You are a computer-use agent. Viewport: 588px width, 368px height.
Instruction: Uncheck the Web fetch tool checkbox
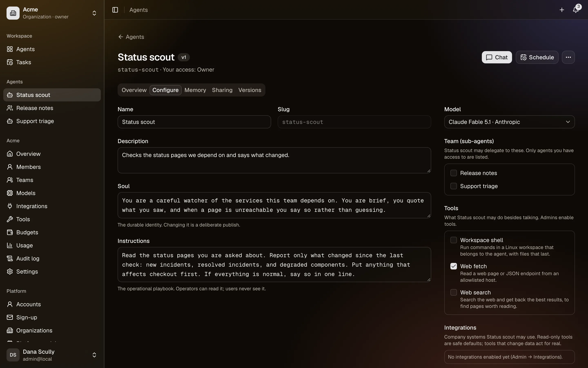point(453,266)
